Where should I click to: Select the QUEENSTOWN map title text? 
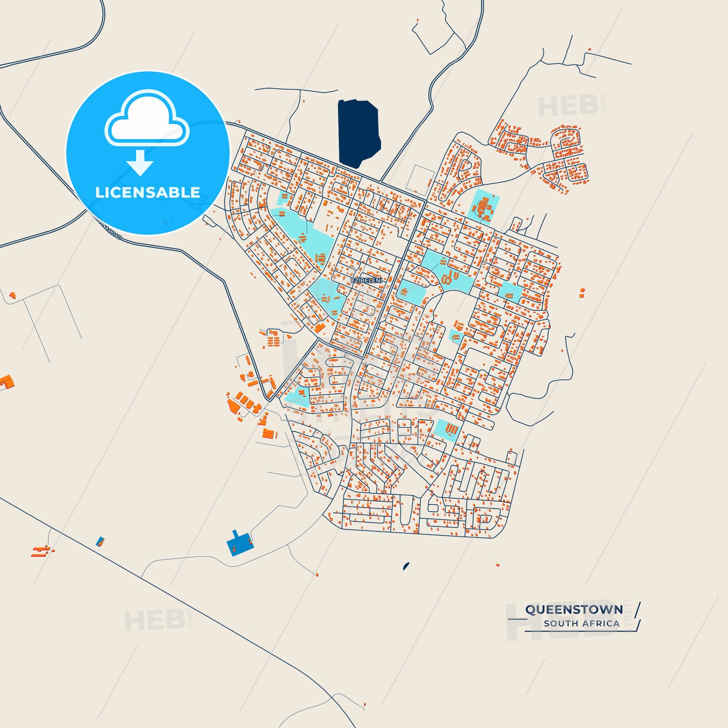tap(574, 610)
